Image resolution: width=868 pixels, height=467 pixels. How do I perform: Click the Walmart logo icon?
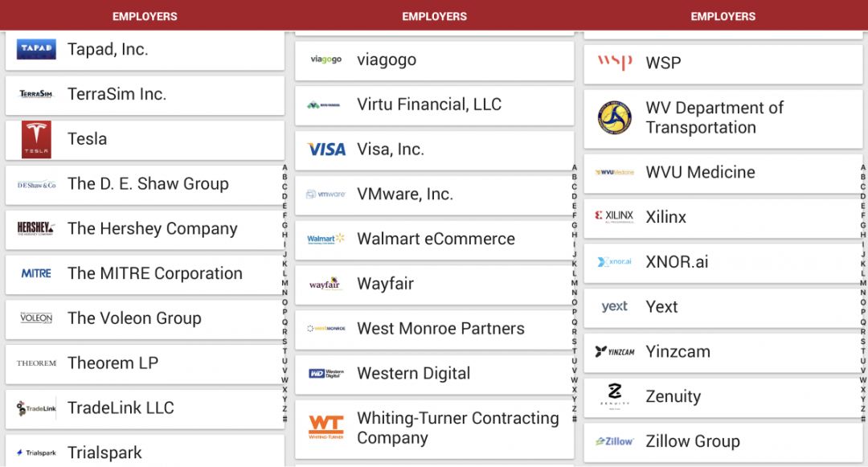tap(326, 239)
